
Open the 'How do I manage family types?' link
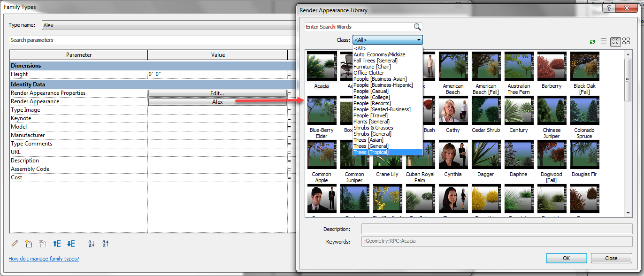pyautogui.click(x=43, y=258)
